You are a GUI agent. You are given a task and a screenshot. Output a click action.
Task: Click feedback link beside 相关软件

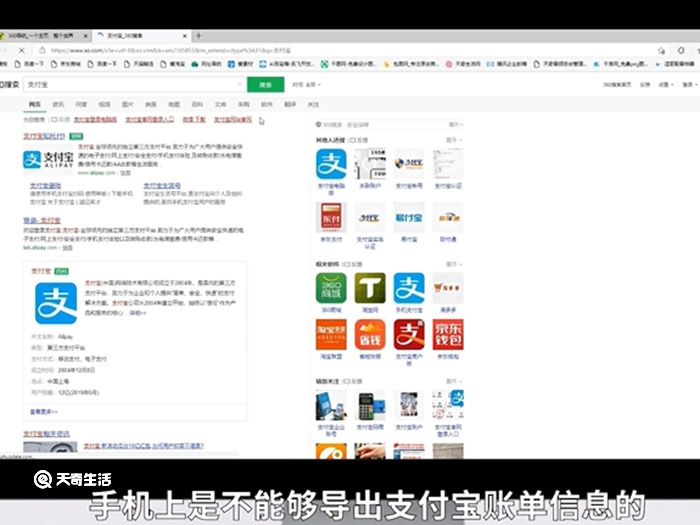tap(353, 264)
